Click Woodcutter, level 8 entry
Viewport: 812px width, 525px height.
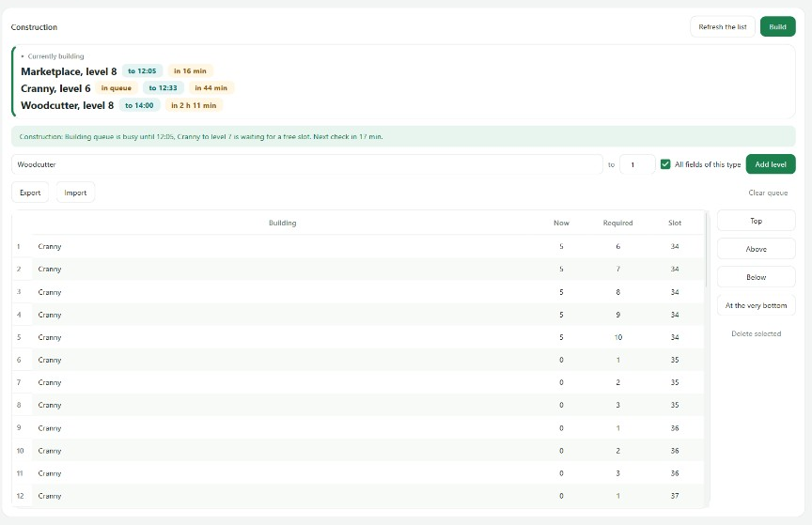pyautogui.click(x=68, y=105)
